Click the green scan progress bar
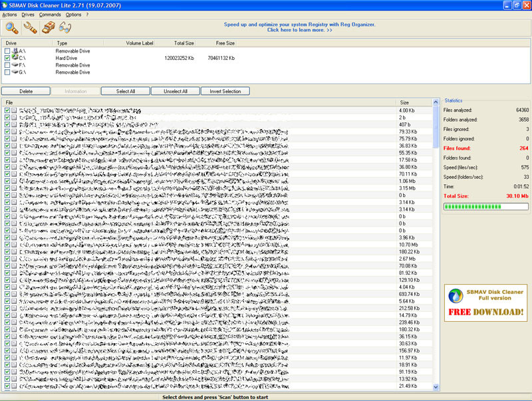Viewport: 532px width, 401px height. [486, 207]
